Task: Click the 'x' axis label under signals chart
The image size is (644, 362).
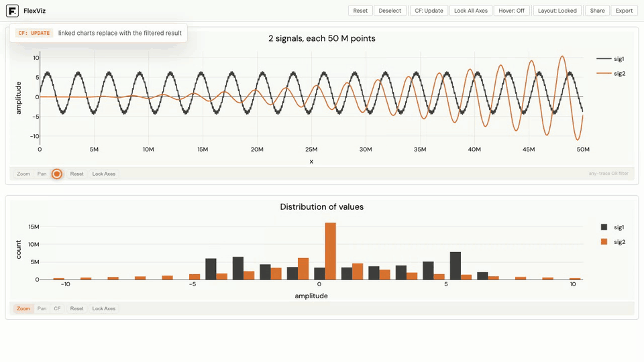Action: (x=311, y=162)
